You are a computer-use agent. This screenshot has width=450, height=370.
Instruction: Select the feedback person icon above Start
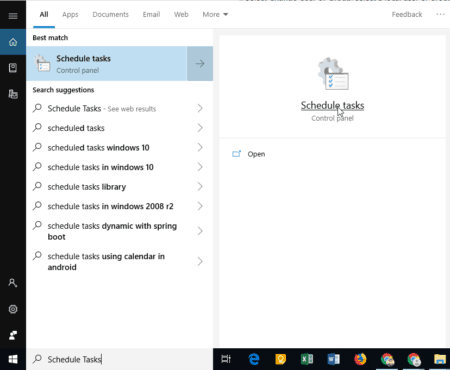(x=13, y=335)
